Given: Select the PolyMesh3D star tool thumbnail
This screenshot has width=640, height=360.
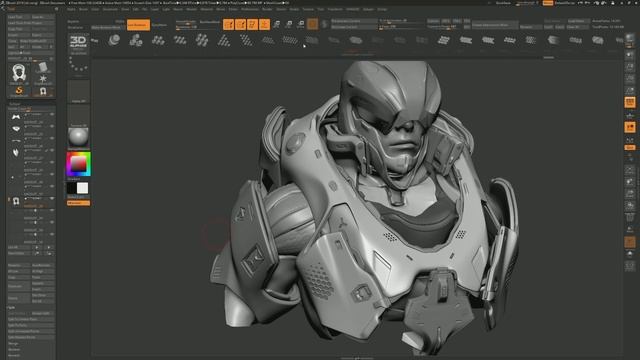Looking at the screenshot, I should point(43,79).
